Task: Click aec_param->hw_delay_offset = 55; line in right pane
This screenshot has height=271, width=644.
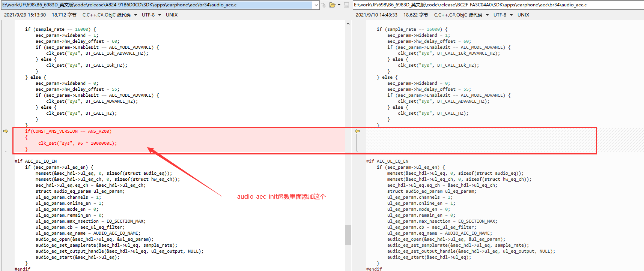Action: tap(429, 89)
